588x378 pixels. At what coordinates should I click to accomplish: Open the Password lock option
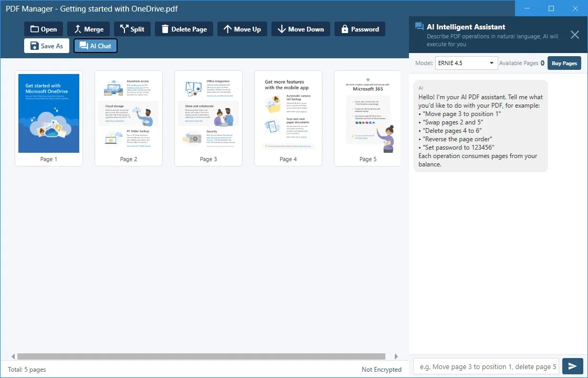point(360,29)
